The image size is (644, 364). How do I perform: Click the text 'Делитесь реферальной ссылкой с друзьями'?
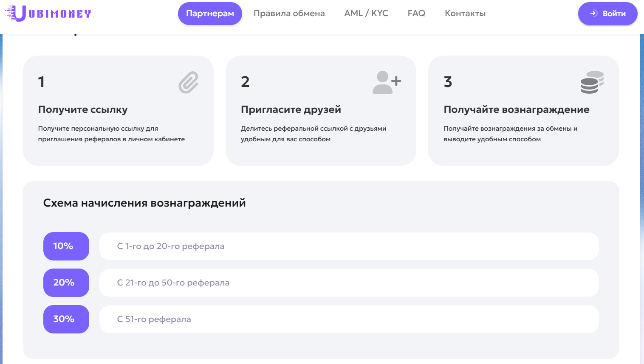click(x=314, y=129)
